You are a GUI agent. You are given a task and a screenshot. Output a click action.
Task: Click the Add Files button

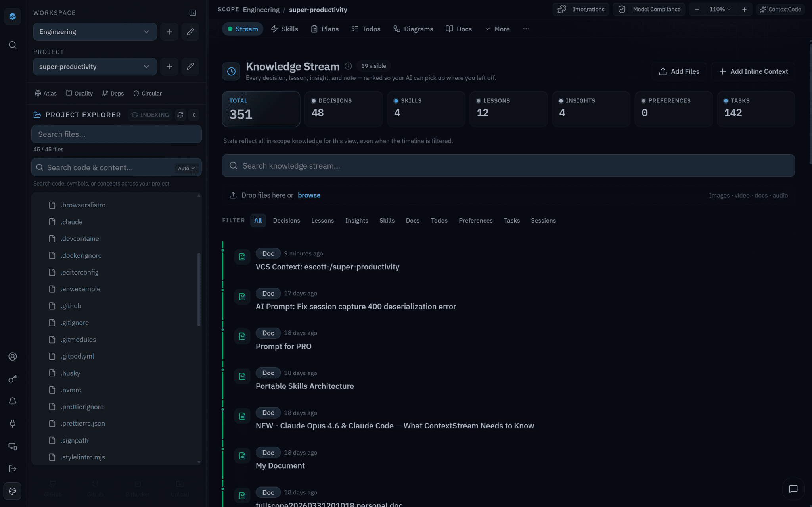(679, 71)
